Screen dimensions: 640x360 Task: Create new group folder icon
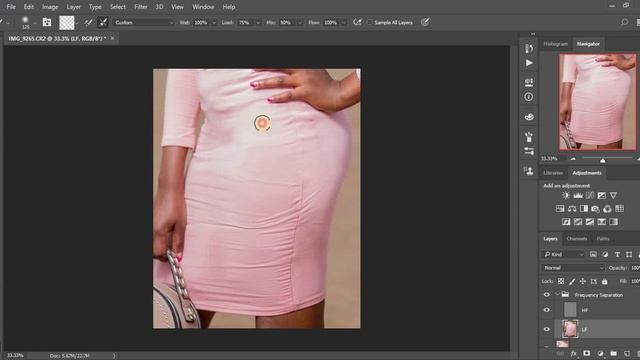(613, 353)
